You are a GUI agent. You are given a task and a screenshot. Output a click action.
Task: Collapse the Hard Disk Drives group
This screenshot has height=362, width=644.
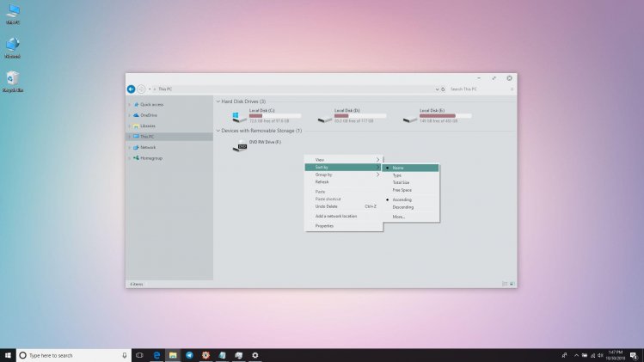(218, 101)
